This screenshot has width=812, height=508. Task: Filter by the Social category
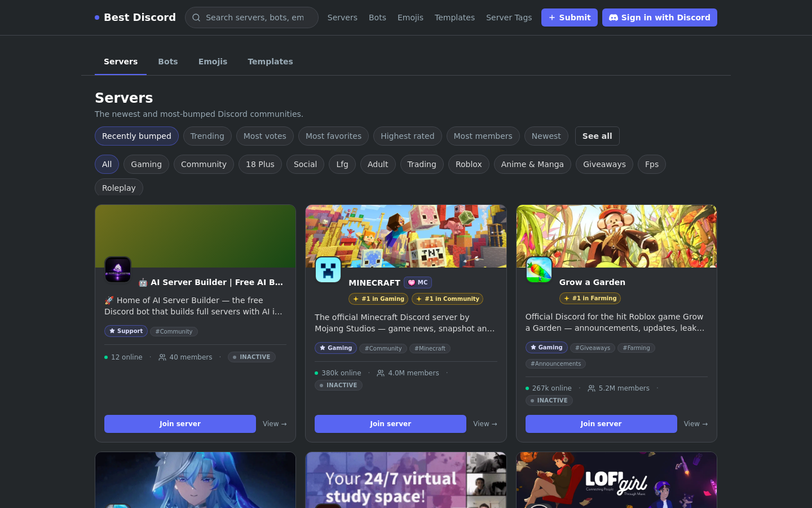click(x=305, y=164)
